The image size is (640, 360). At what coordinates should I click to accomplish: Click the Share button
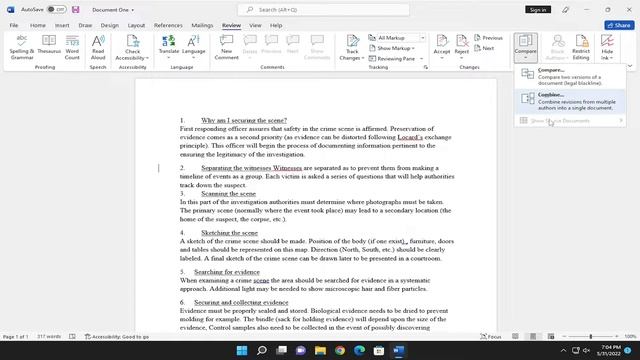(x=619, y=25)
